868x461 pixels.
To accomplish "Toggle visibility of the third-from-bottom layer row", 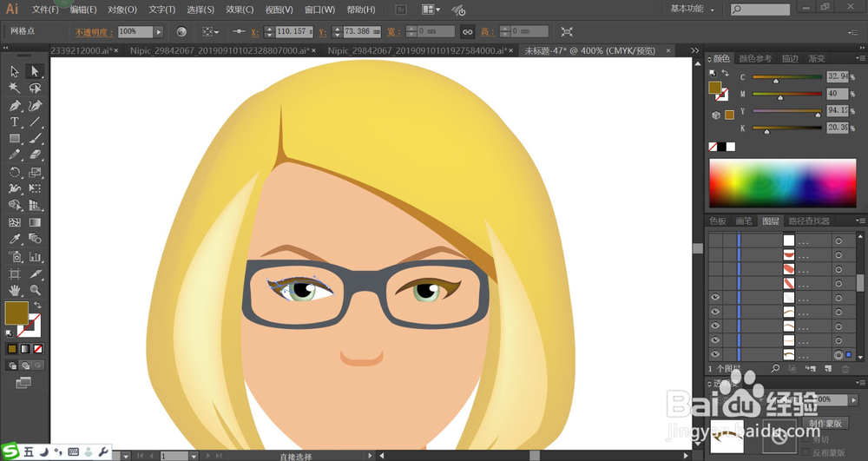I will [715, 326].
